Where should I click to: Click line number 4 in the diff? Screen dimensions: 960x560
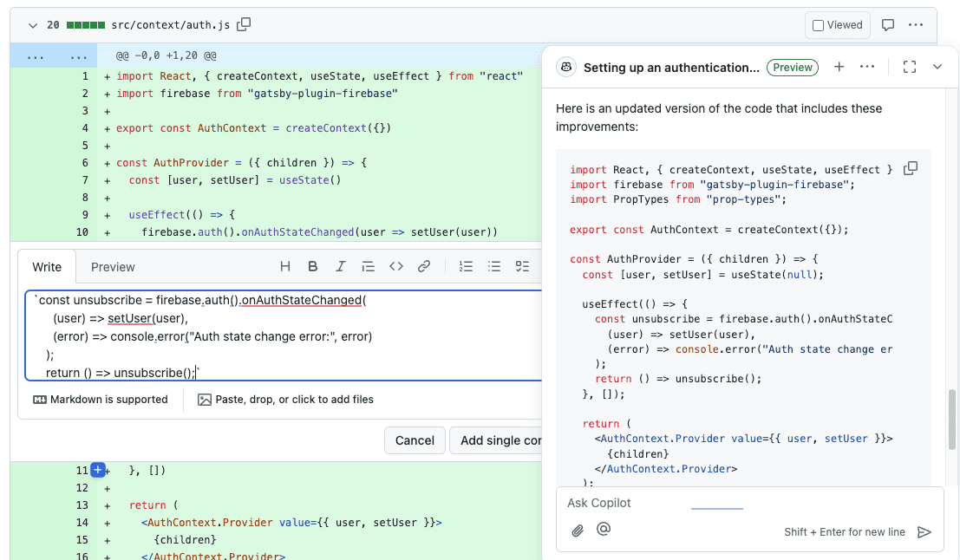85,128
